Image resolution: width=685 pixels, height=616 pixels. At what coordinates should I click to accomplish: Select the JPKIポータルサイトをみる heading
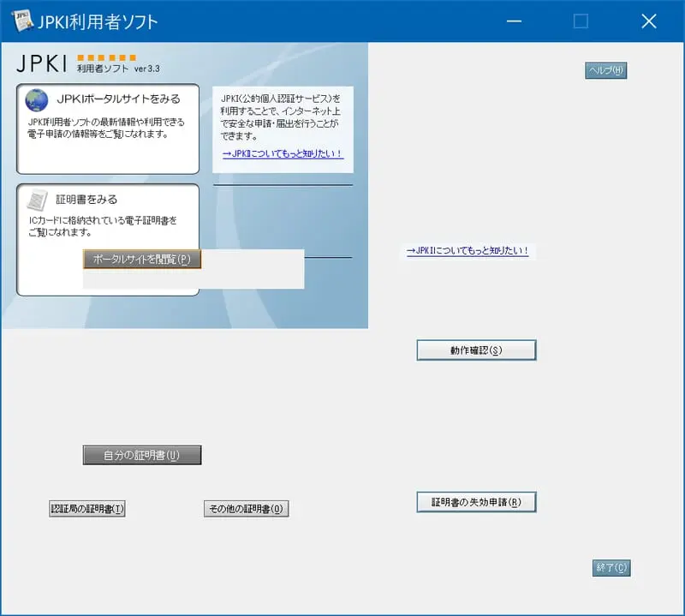tap(118, 99)
